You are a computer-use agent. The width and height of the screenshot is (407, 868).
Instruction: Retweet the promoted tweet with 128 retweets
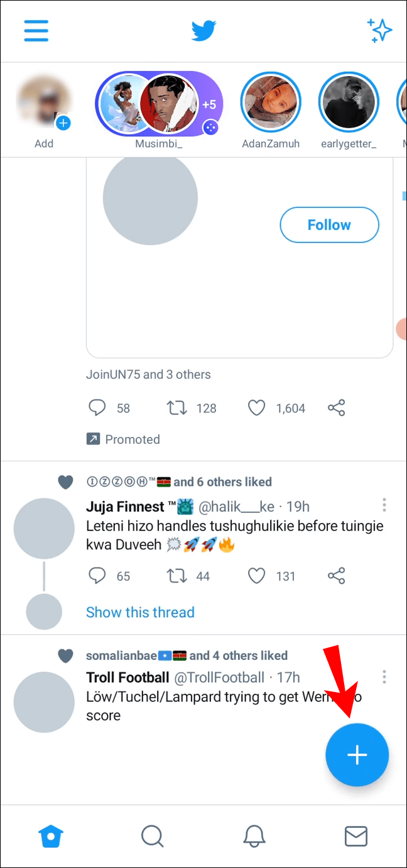pyautogui.click(x=176, y=409)
